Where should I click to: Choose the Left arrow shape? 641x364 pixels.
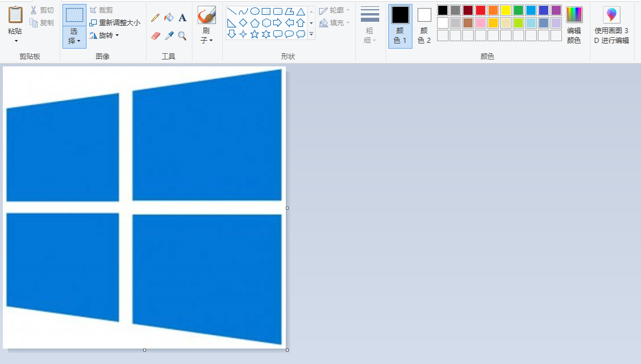coord(289,23)
